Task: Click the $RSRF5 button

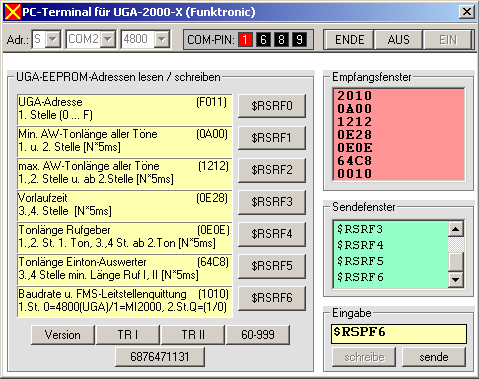Action: [x=272, y=266]
